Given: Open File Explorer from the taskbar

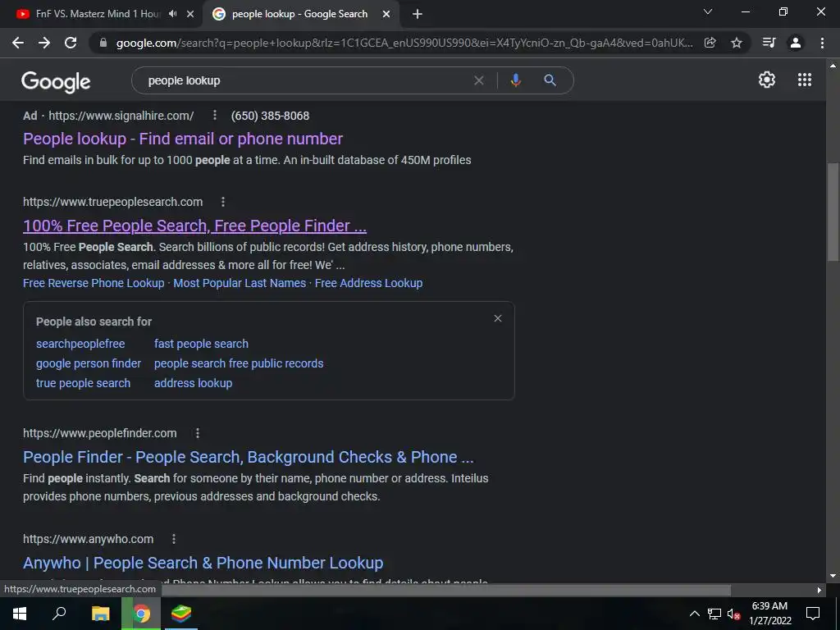Looking at the screenshot, I should point(101,614).
